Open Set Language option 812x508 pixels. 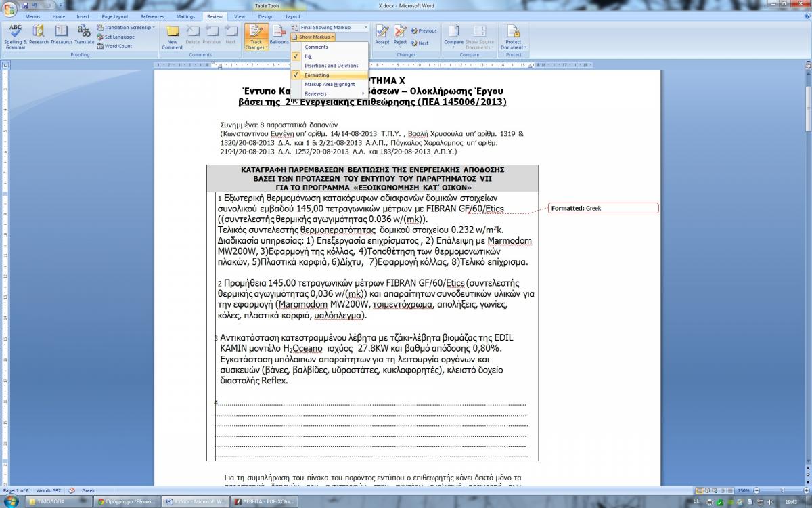[x=115, y=37]
